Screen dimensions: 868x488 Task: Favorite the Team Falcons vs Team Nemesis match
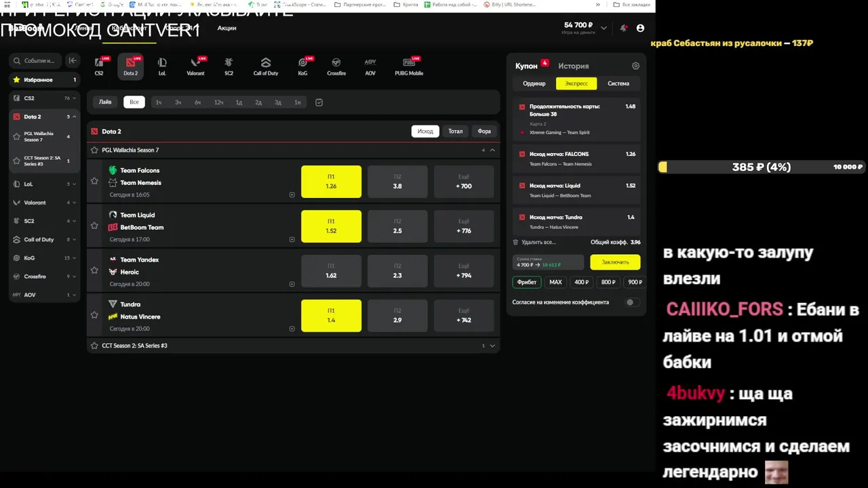tap(94, 181)
